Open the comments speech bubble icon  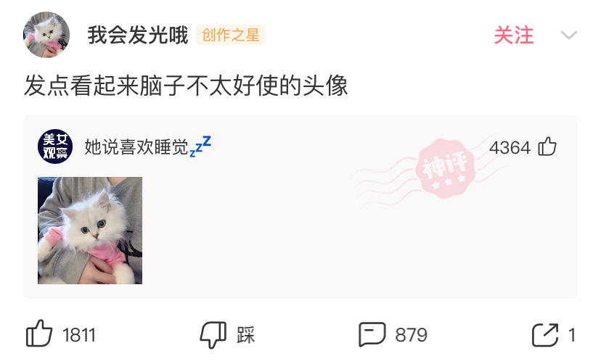[372, 334]
